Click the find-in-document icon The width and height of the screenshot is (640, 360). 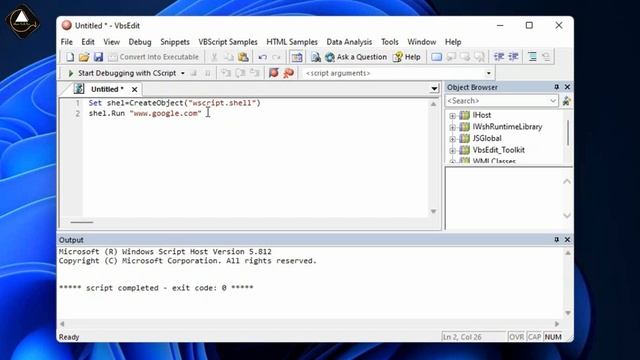click(x=316, y=57)
